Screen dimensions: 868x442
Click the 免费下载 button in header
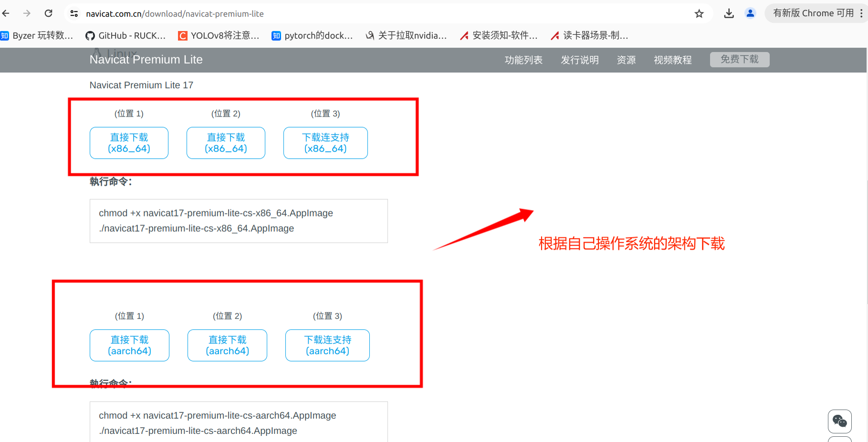click(740, 60)
